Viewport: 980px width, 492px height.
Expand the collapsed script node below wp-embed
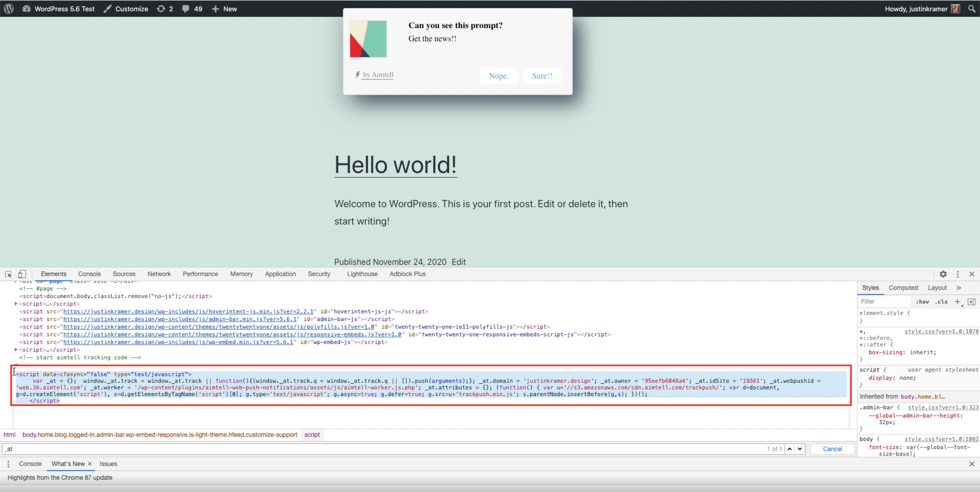pyautogui.click(x=16, y=350)
